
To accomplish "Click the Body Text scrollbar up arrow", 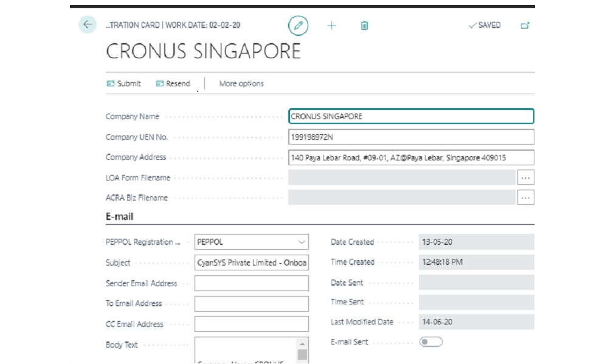I will [x=302, y=344].
